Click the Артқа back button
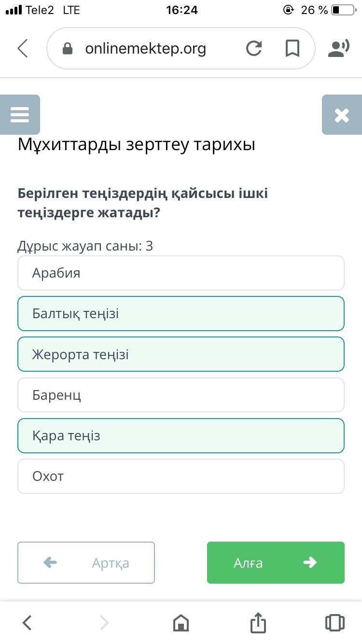 (x=86, y=562)
